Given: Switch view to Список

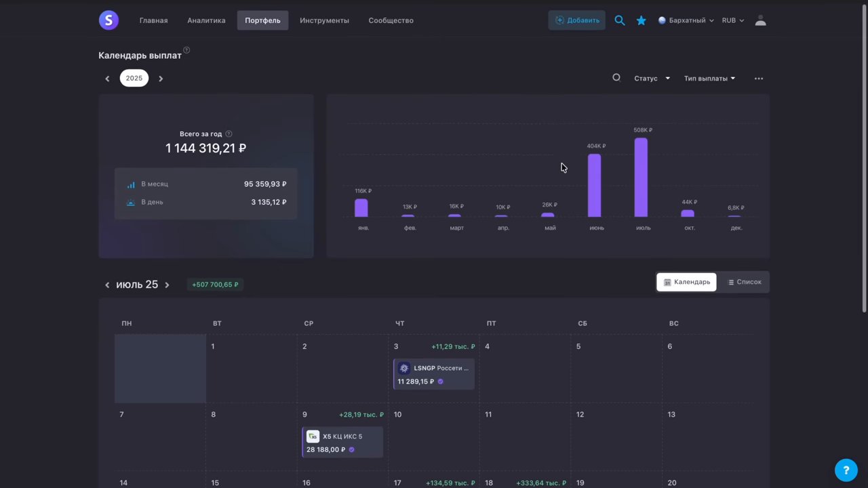Looking at the screenshot, I should pyautogui.click(x=745, y=282).
